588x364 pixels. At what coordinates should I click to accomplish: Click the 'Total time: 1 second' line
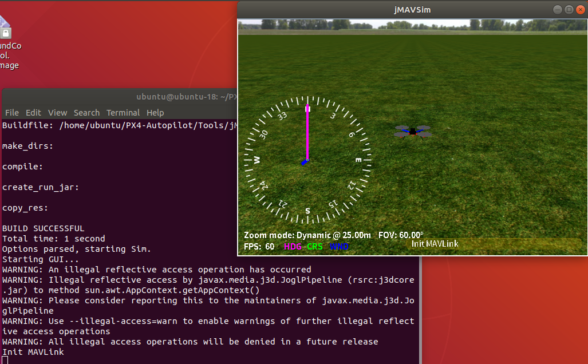[54, 239]
